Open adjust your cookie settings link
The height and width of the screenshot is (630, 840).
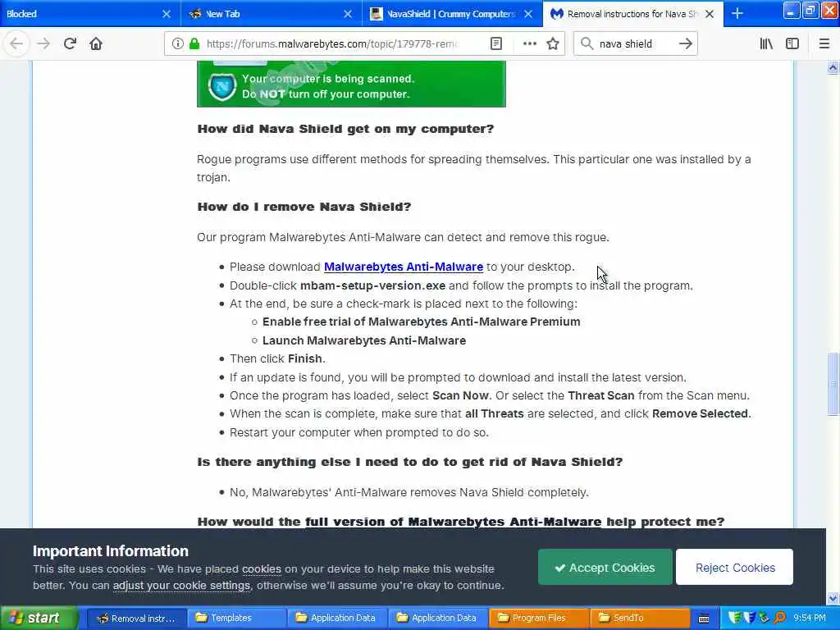pos(181,586)
